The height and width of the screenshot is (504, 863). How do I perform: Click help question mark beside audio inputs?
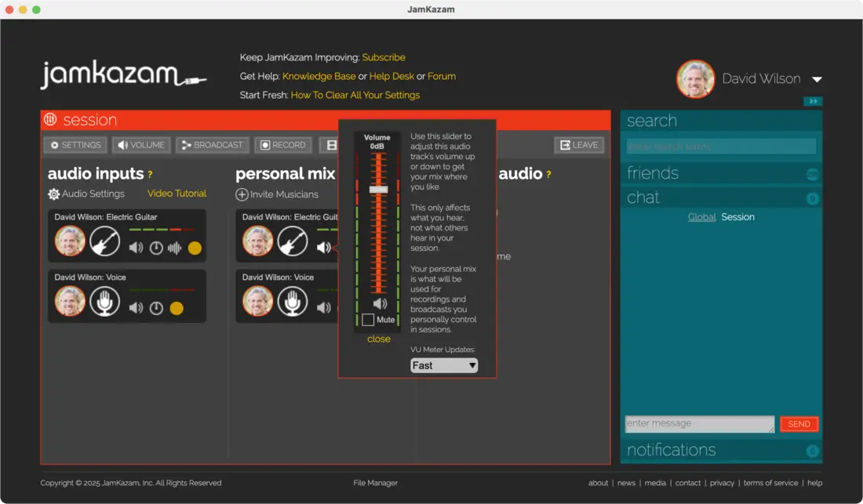click(150, 175)
